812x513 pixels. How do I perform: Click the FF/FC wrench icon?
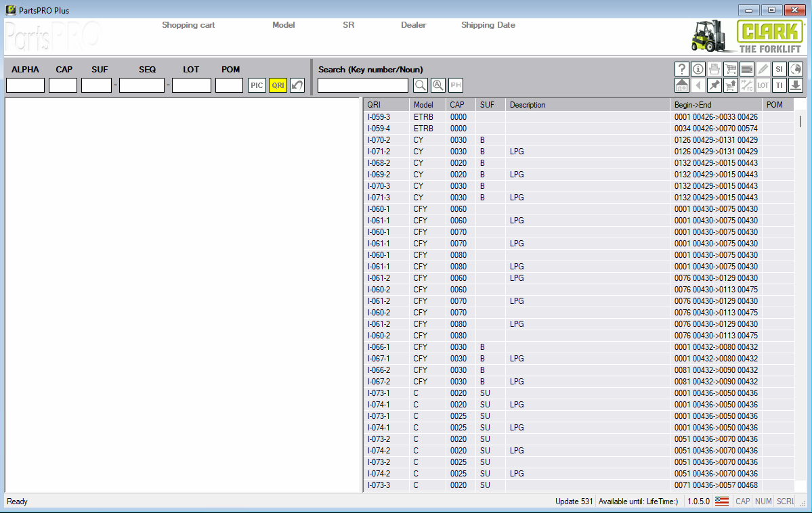pos(747,85)
